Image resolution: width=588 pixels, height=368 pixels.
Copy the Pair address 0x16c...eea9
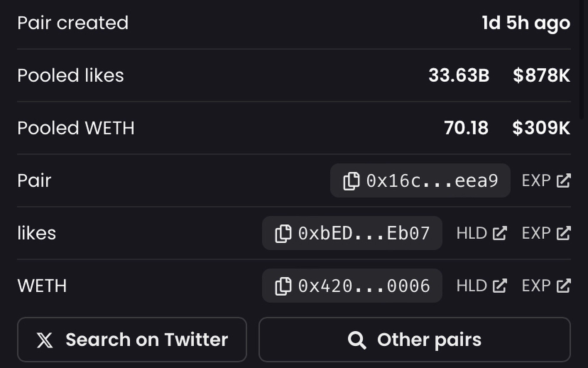[x=351, y=181]
